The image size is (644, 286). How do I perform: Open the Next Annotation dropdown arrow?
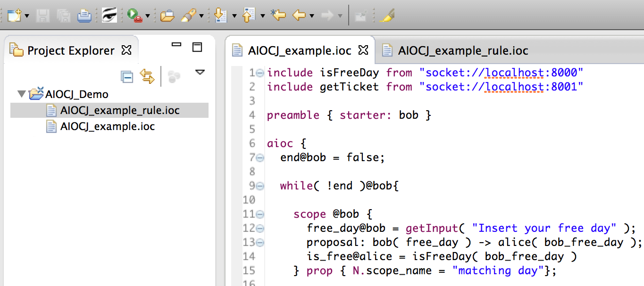click(x=234, y=16)
